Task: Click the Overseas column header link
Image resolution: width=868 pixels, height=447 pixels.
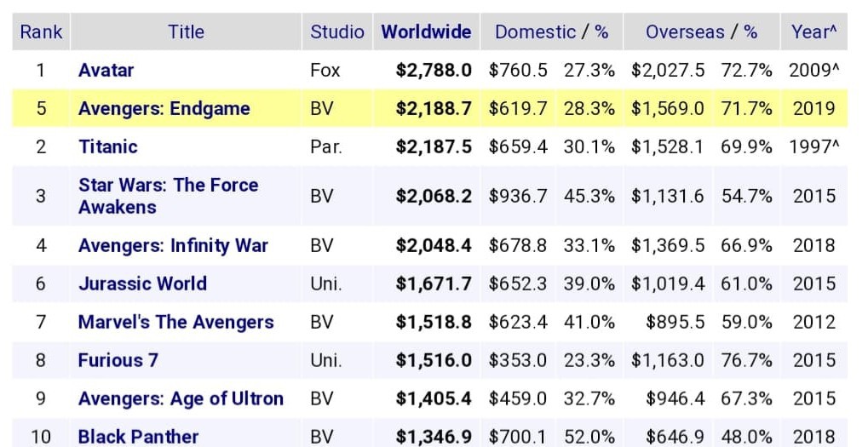Action: [x=685, y=32]
